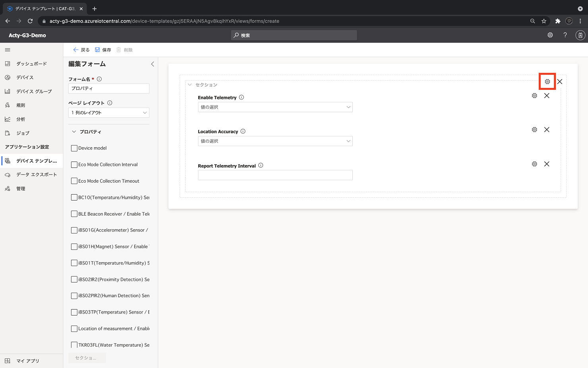This screenshot has width=588, height=368.
Task: Open user account icon in header
Action: (x=580, y=35)
